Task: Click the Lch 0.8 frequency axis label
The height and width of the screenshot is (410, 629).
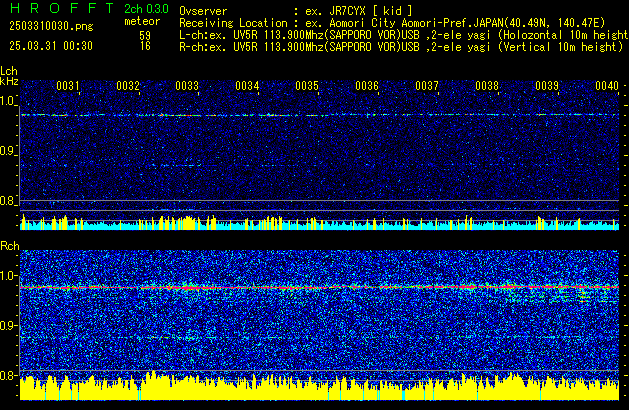Action: click(8, 201)
